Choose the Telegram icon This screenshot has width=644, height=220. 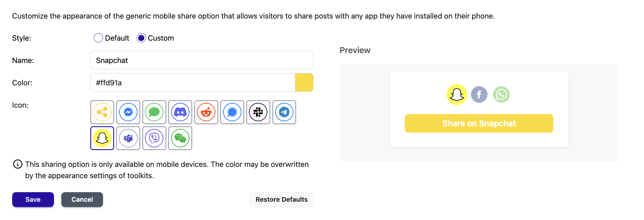point(284,112)
